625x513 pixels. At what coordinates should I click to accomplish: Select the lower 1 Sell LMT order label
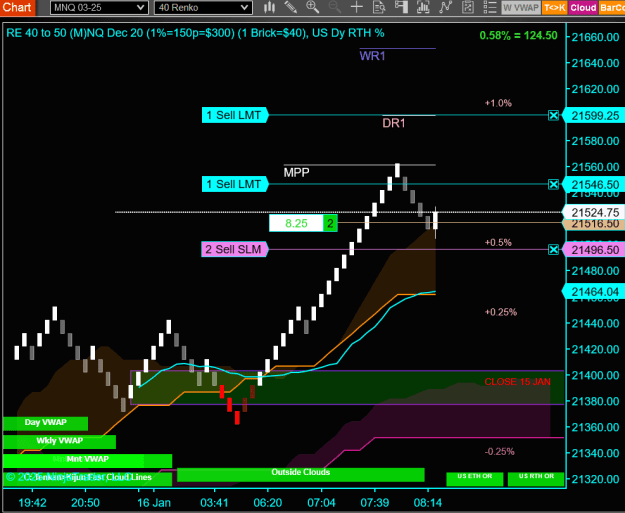(235, 184)
